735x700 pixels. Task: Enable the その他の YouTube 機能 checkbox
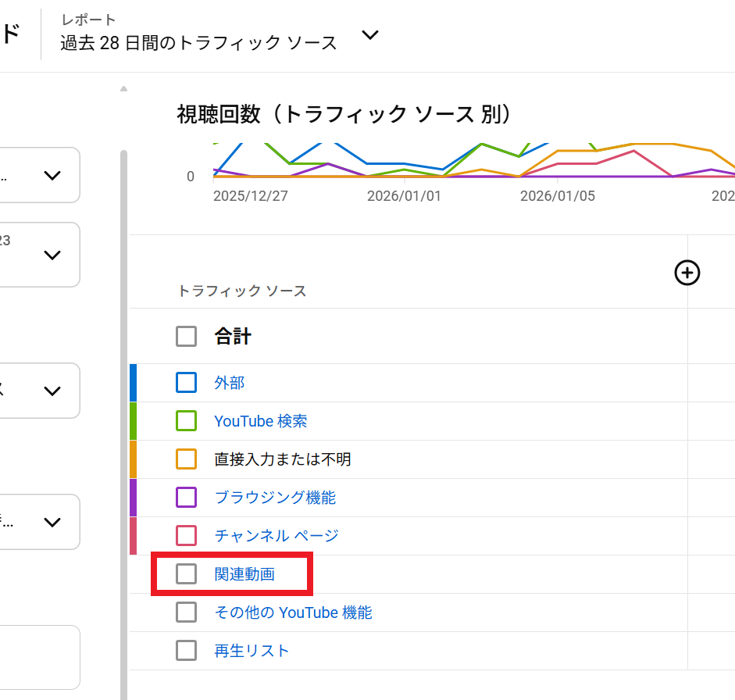[x=186, y=612]
